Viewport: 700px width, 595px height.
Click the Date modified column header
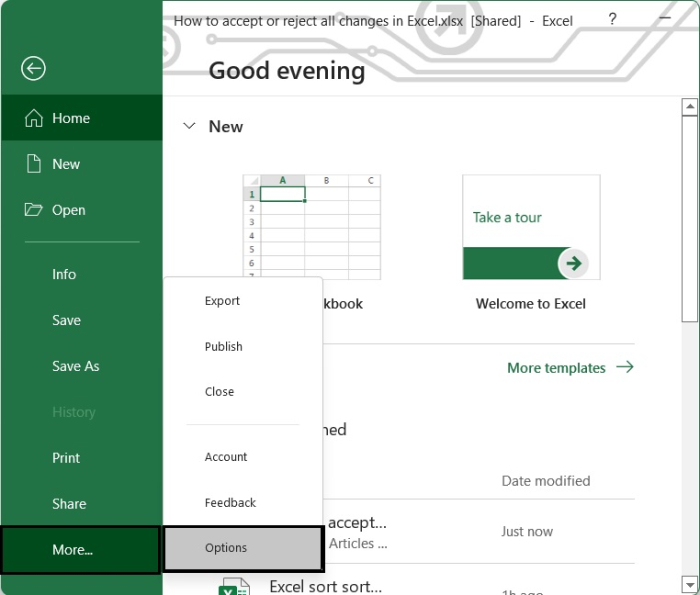(x=546, y=481)
